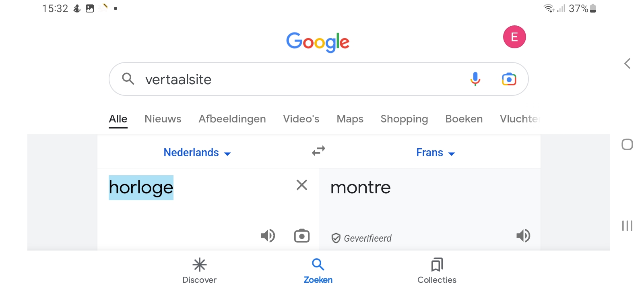Go to the Discover section
The image size is (644, 290).
point(199,271)
